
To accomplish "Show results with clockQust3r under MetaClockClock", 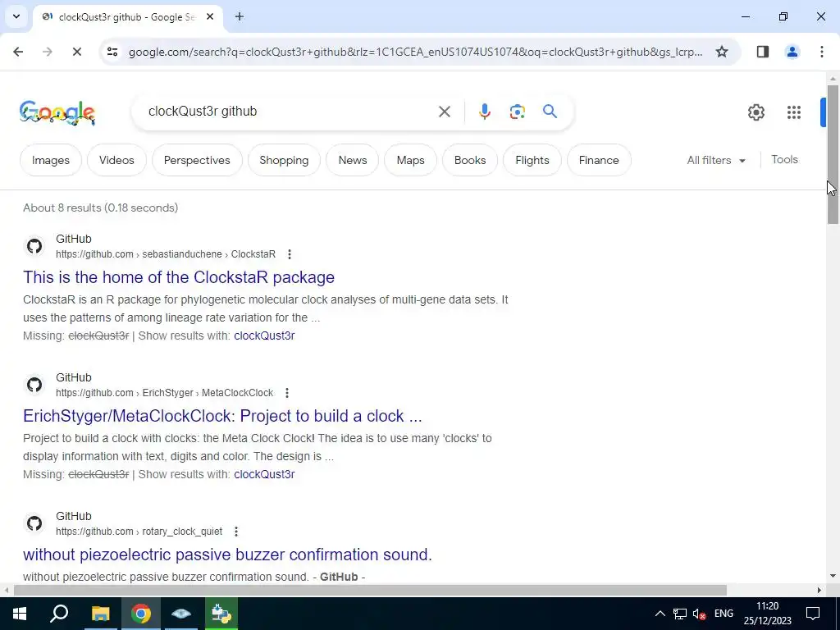I will click(x=264, y=475).
